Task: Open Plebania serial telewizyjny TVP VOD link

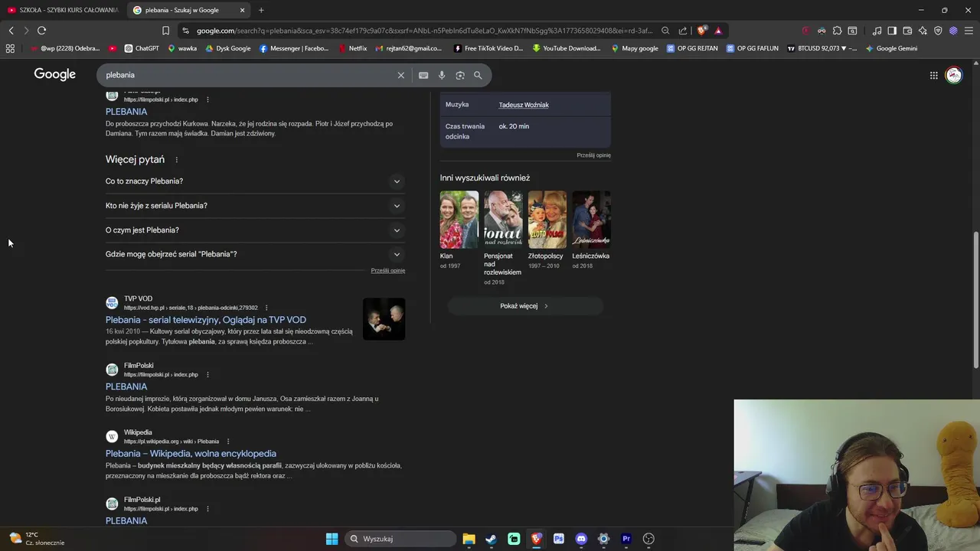Action: pyautogui.click(x=206, y=320)
